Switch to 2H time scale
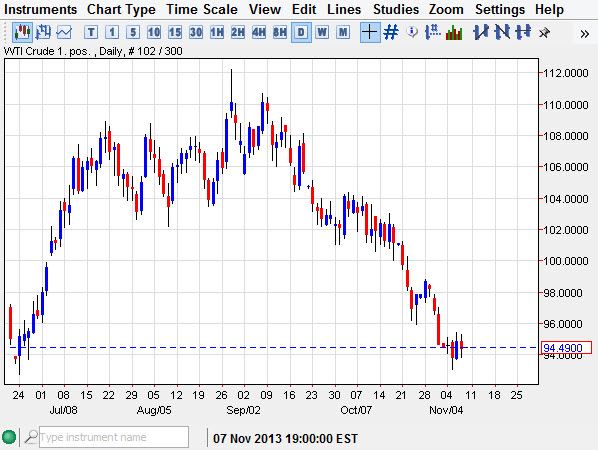 238,32
